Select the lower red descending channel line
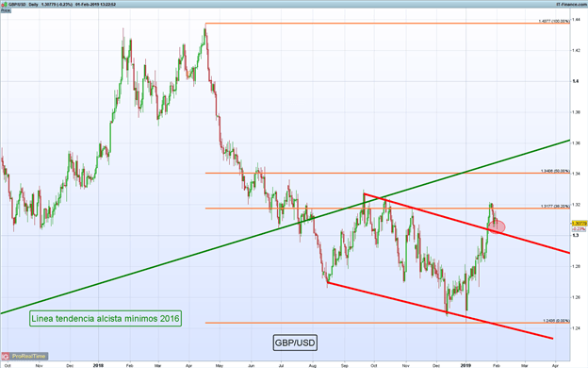Viewport: 588px width, 368px height. (439, 310)
